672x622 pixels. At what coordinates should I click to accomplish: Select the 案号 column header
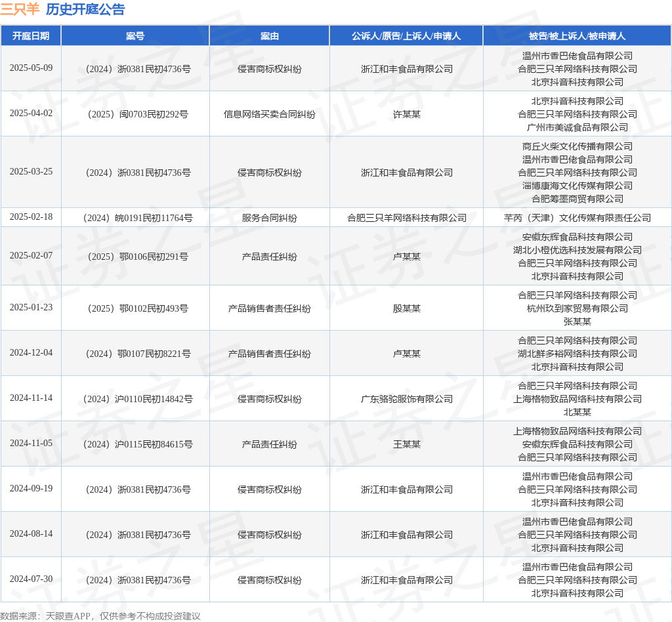tap(135, 36)
